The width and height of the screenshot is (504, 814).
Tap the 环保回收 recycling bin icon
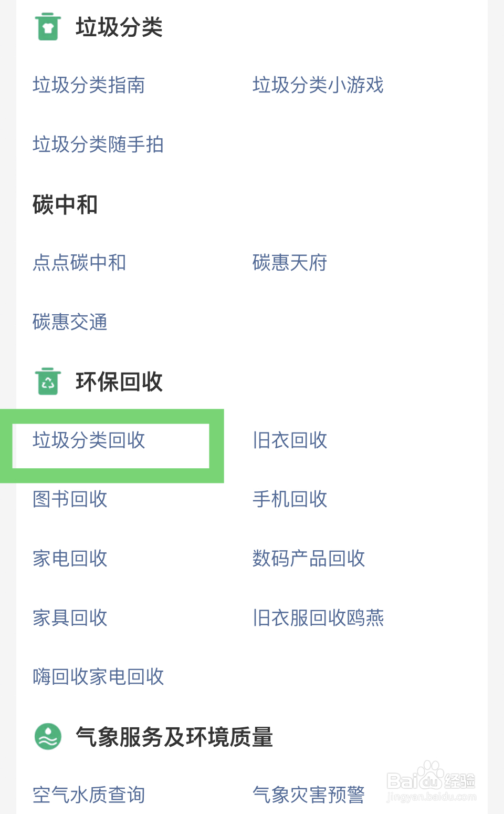pyautogui.click(x=48, y=382)
